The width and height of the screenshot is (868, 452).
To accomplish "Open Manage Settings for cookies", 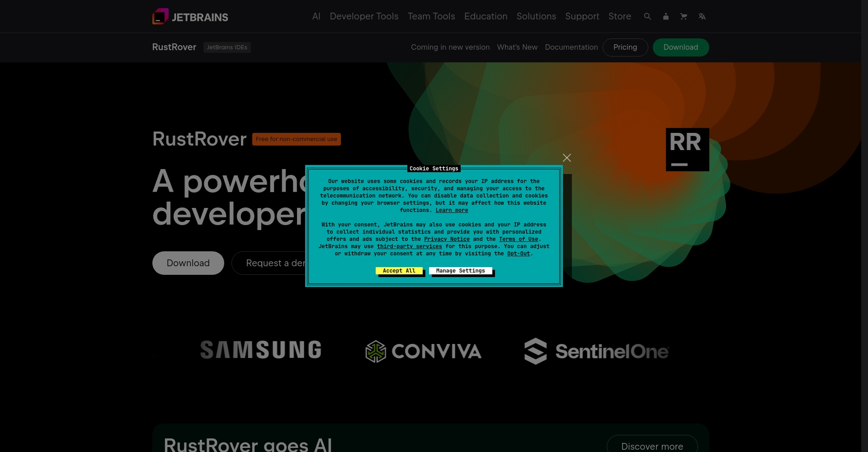I will click(x=461, y=271).
